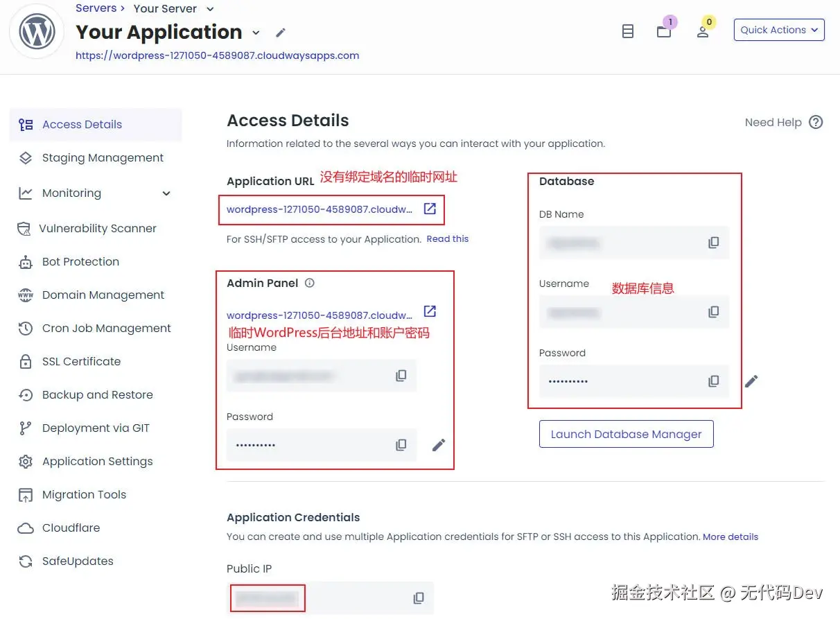The height and width of the screenshot is (619, 840).
Task: Click the WordPress application logo
Action: coord(36,30)
